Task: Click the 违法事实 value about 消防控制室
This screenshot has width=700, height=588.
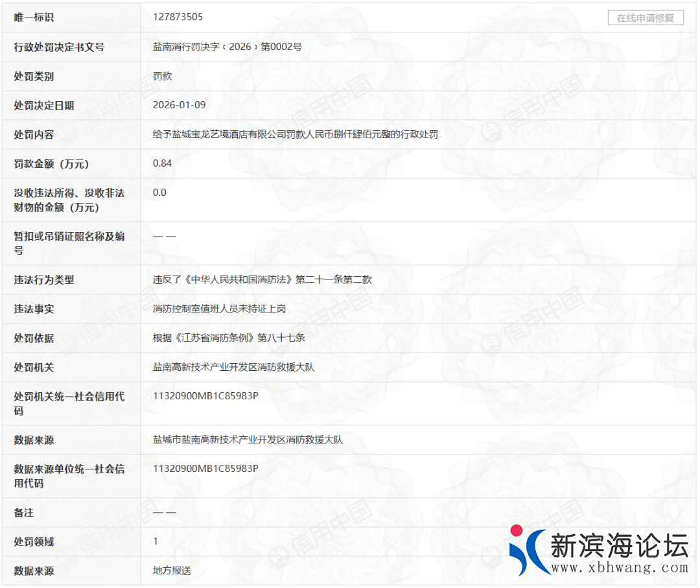Action: 219,309
